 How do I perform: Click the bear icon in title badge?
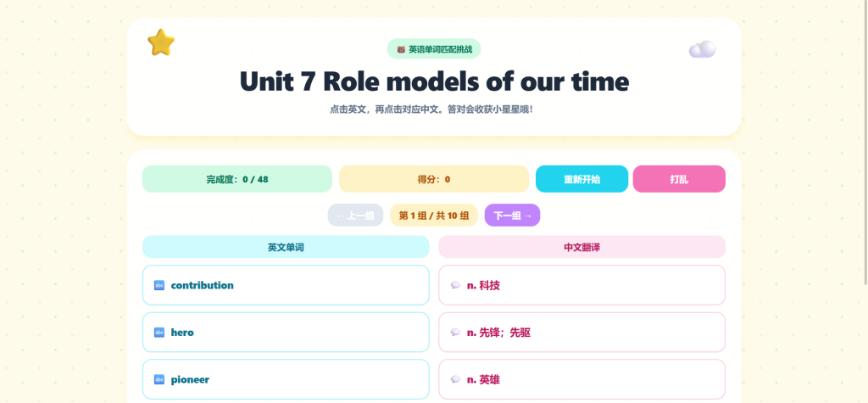[x=401, y=49]
